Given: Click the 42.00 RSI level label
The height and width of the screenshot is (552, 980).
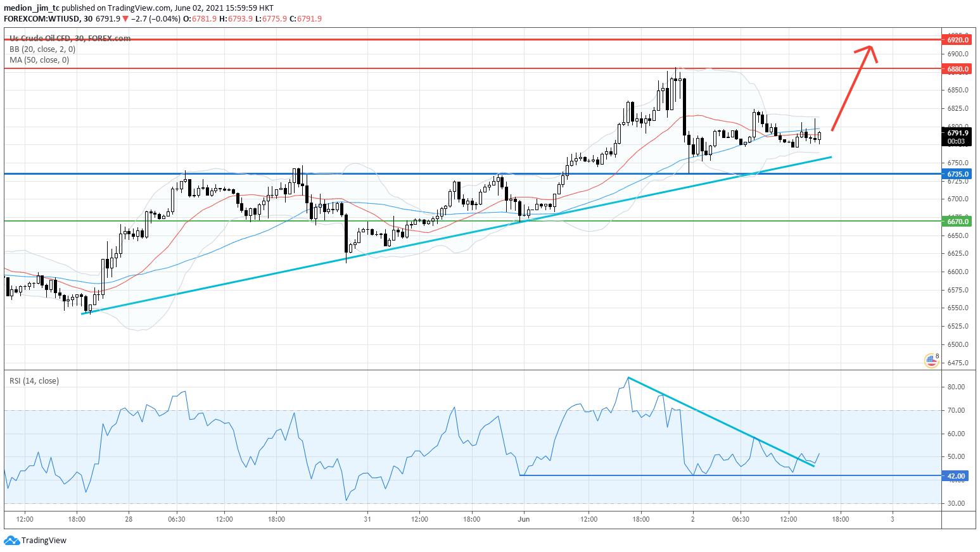Looking at the screenshot, I should [956, 476].
